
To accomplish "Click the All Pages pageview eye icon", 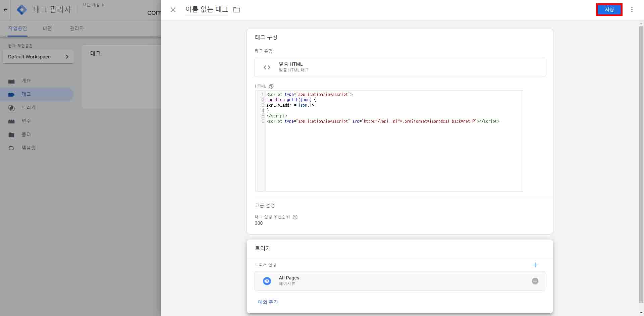I will click(267, 281).
